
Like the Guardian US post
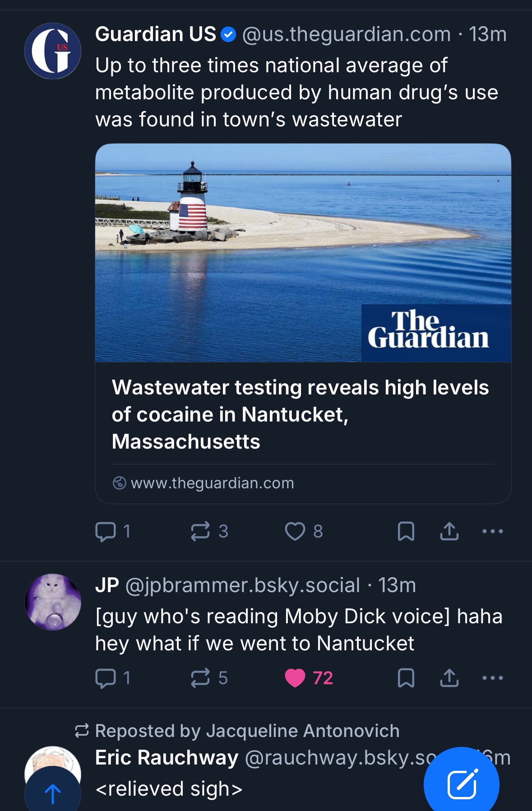pos(296,531)
